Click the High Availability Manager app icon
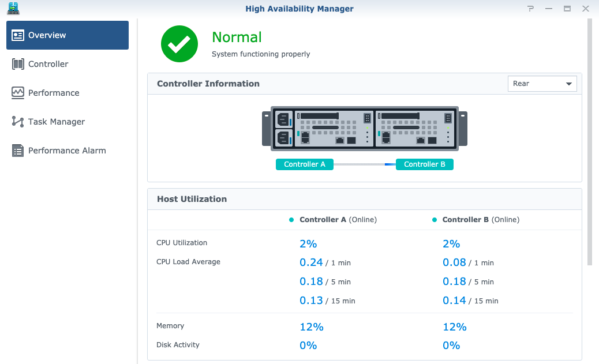 click(13, 9)
